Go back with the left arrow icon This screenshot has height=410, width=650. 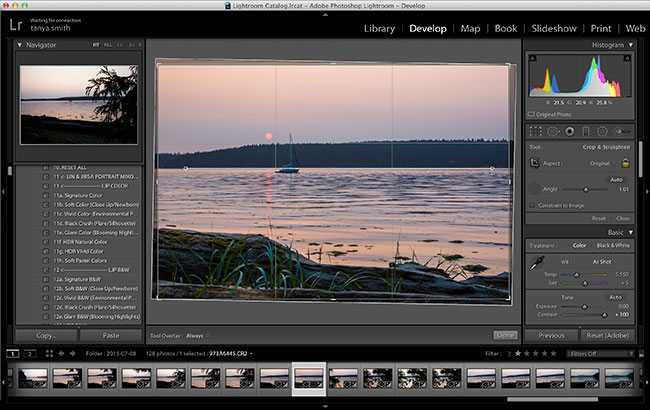tap(61, 353)
